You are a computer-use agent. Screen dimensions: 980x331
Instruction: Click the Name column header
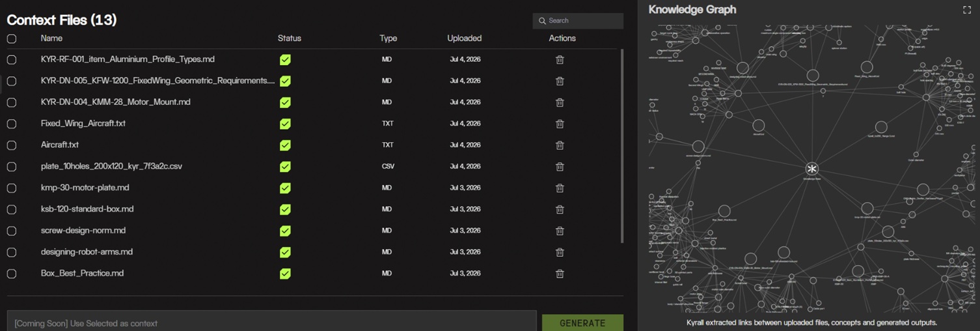pyautogui.click(x=51, y=38)
